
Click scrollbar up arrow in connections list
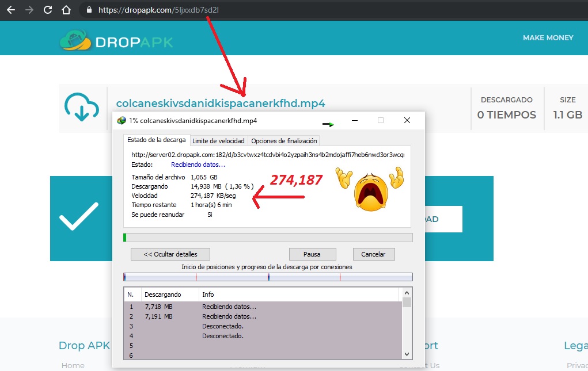[x=407, y=292]
